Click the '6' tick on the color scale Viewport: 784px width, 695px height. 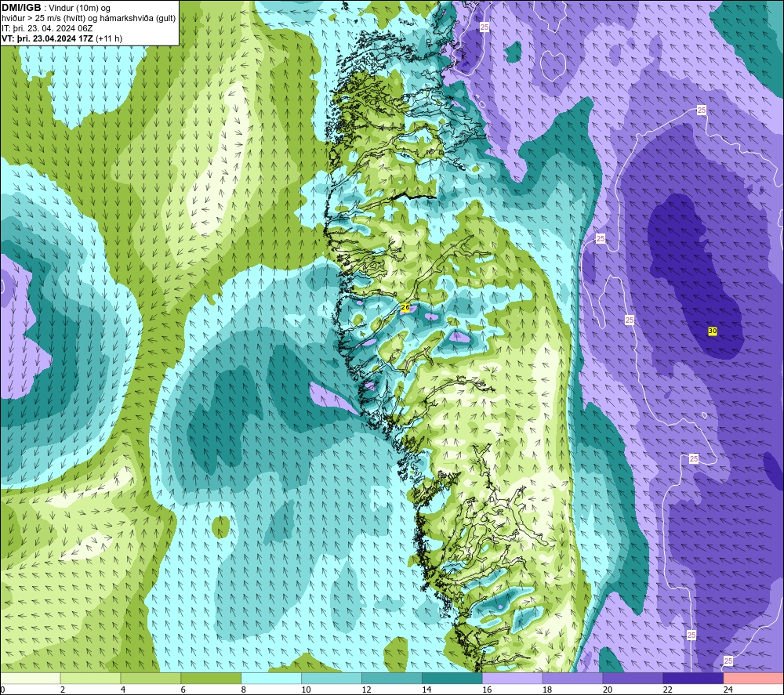(183, 690)
